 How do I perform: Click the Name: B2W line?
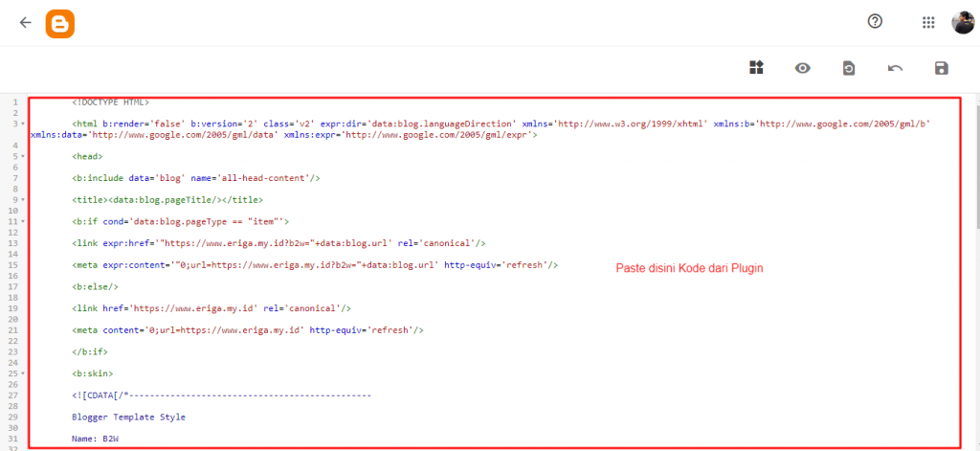click(x=95, y=440)
